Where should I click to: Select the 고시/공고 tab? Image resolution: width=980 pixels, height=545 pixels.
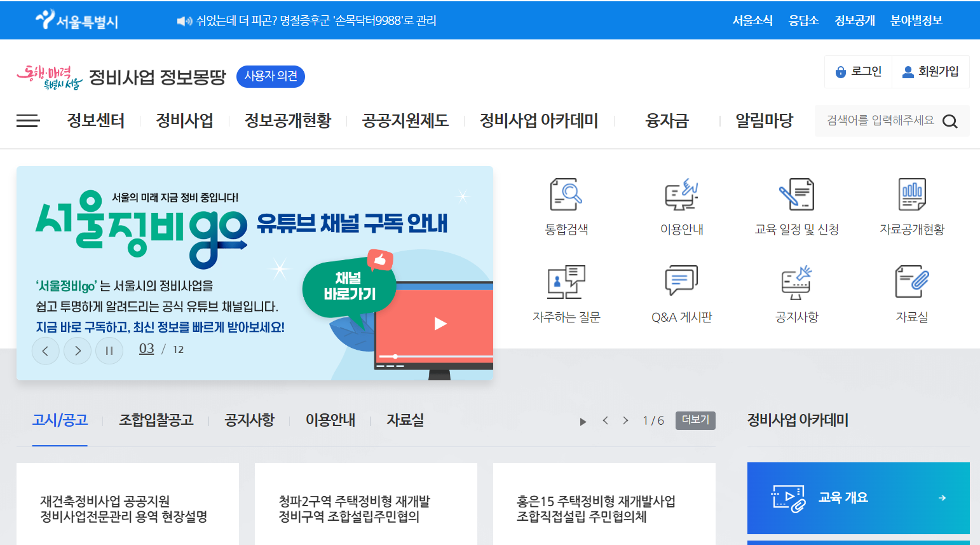(x=60, y=420)
